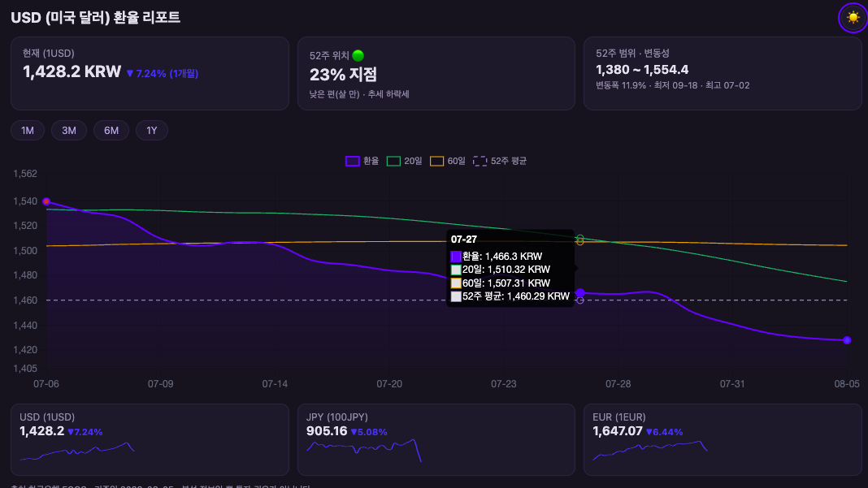Toggle the 환율 series in the legend
Viewport: 868px width, 488px height.
(362, 161)
